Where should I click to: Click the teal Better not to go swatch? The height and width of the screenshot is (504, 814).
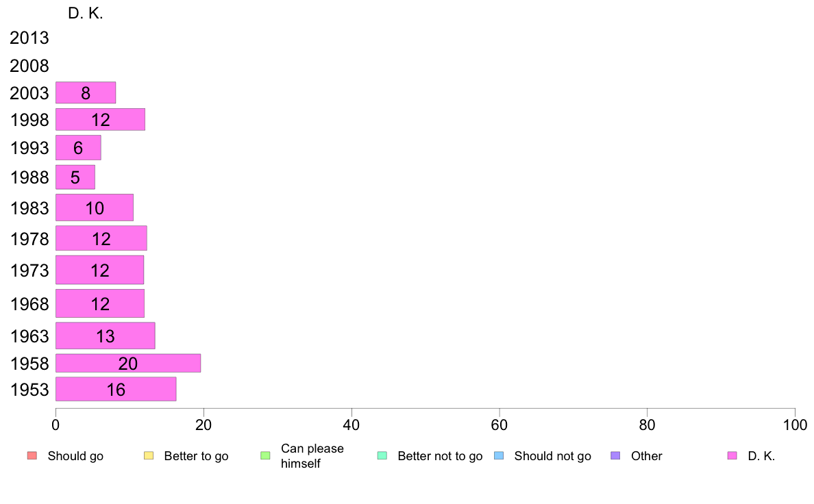click(382, 456)
